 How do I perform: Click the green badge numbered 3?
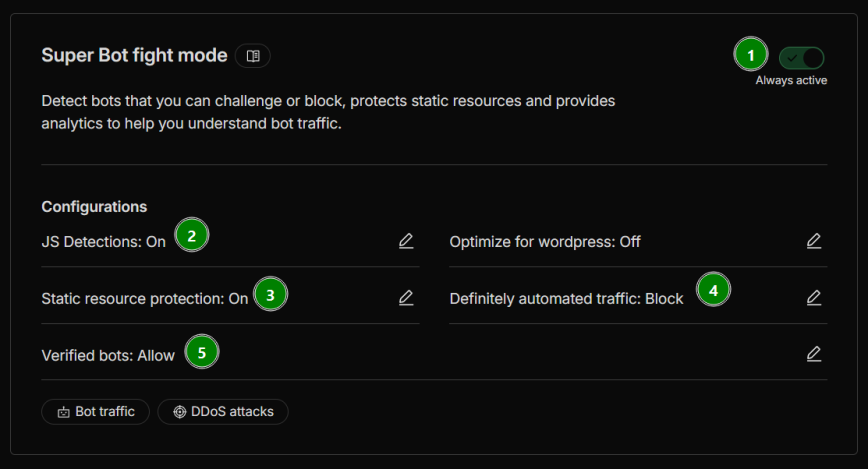pos(270,293)
